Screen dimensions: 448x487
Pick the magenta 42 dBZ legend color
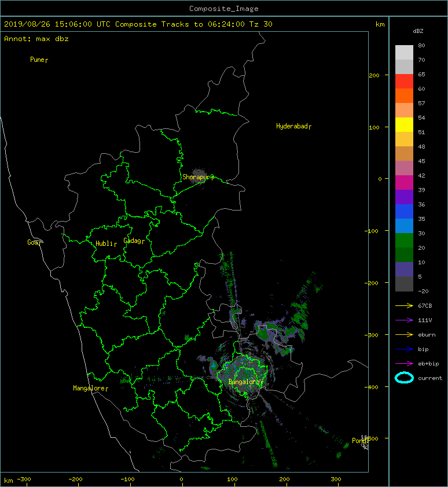[404, 182]
